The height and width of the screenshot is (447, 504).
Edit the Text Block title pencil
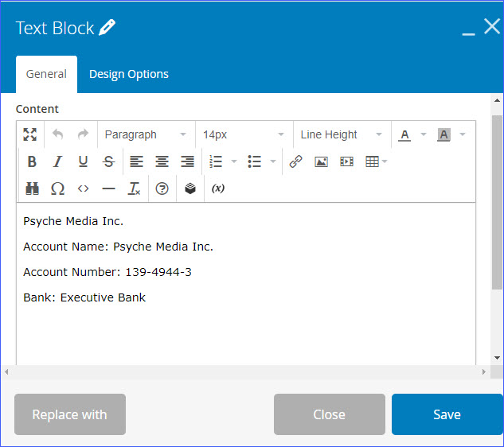(x=107, y=27)
